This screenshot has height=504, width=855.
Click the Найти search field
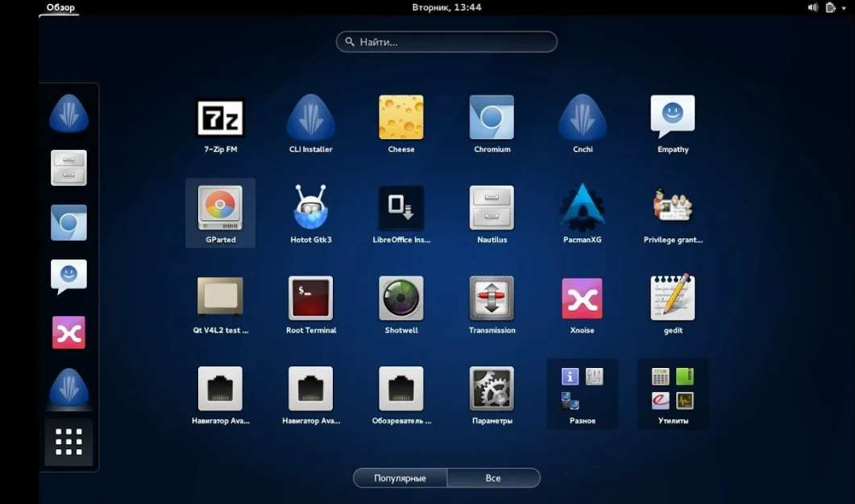[446, 42]
